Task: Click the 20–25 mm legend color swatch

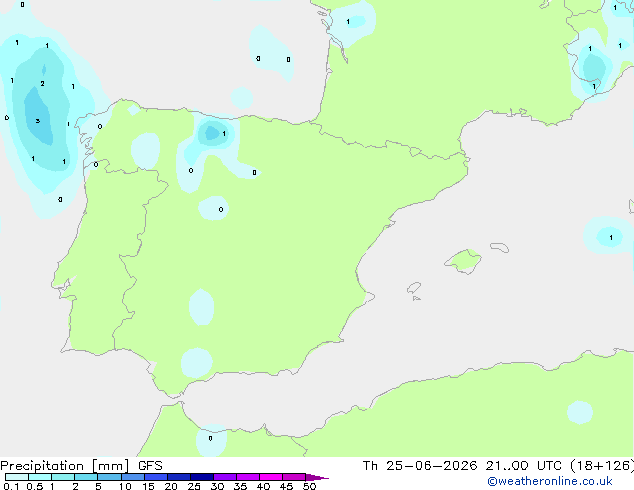Action: [179, 477]
